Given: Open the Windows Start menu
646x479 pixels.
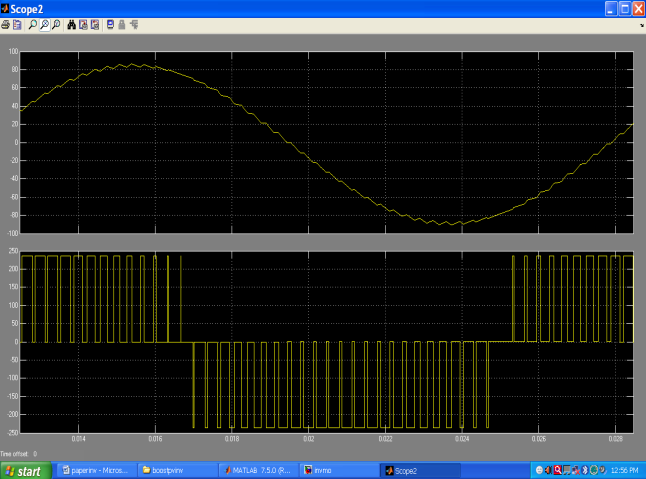Looking at the screenshot, I should [x=24, y=469].
